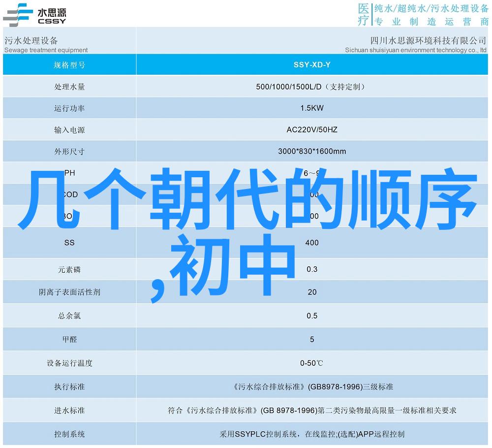Click the 医疗 label in top-right header
Viewport: 492px width, 448px height.
[x=363, y=14]
